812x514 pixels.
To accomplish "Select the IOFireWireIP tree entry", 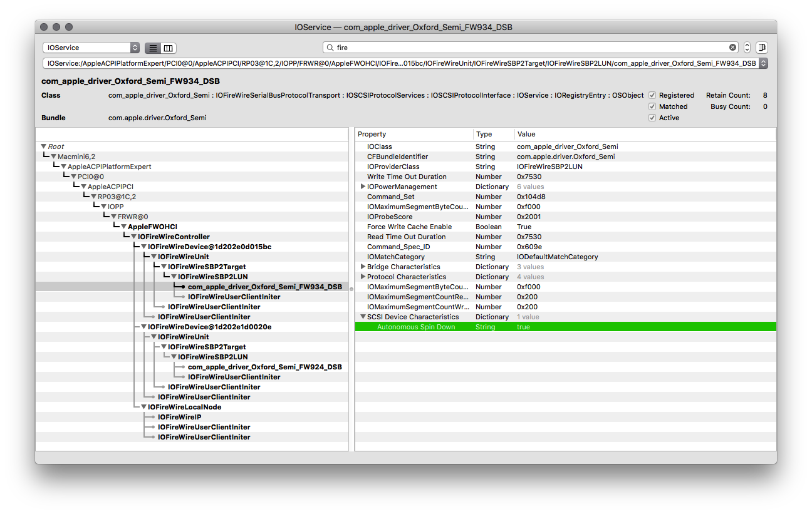I will 179,417.
